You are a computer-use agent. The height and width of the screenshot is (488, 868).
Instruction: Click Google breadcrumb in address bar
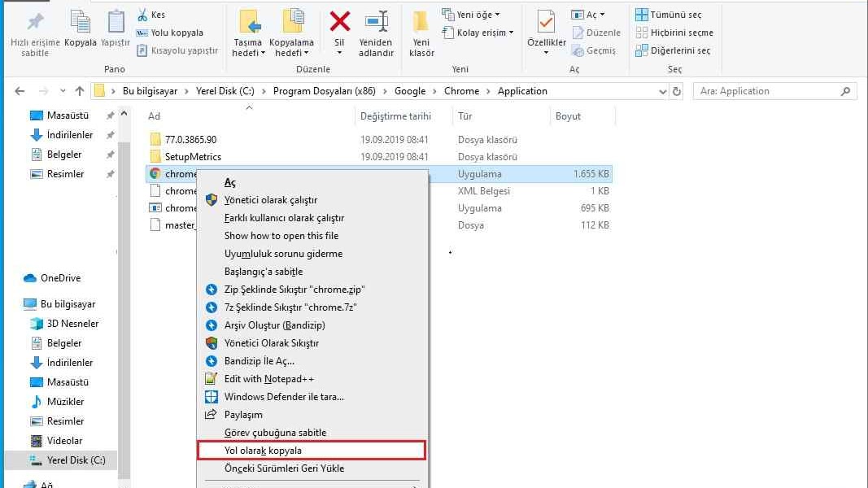(410, 91)
